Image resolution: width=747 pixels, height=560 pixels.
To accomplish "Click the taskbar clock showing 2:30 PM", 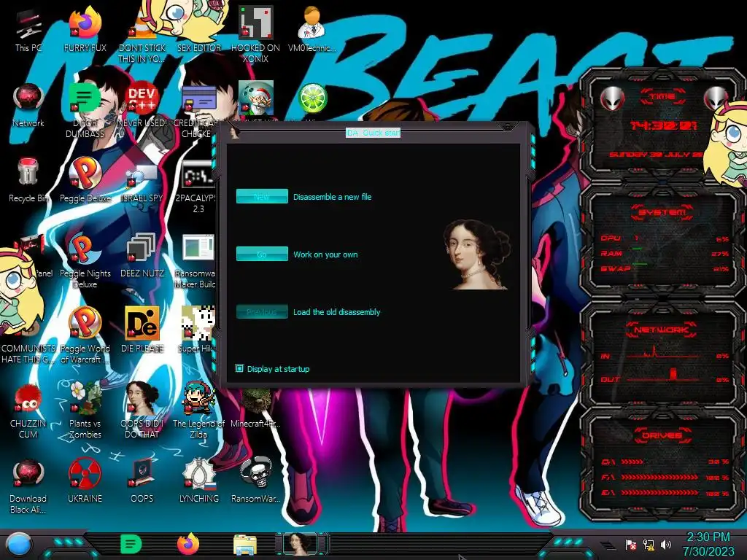I will click(708, 544).
